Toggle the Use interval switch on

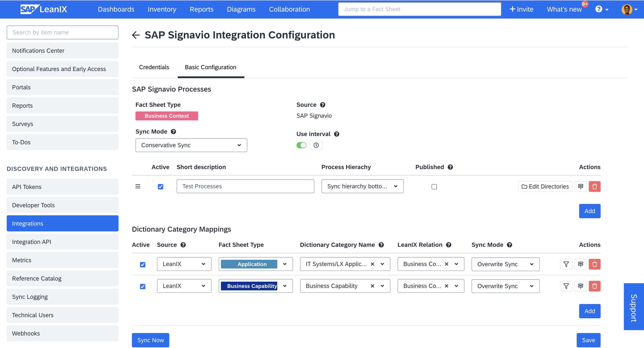(301, 145)
